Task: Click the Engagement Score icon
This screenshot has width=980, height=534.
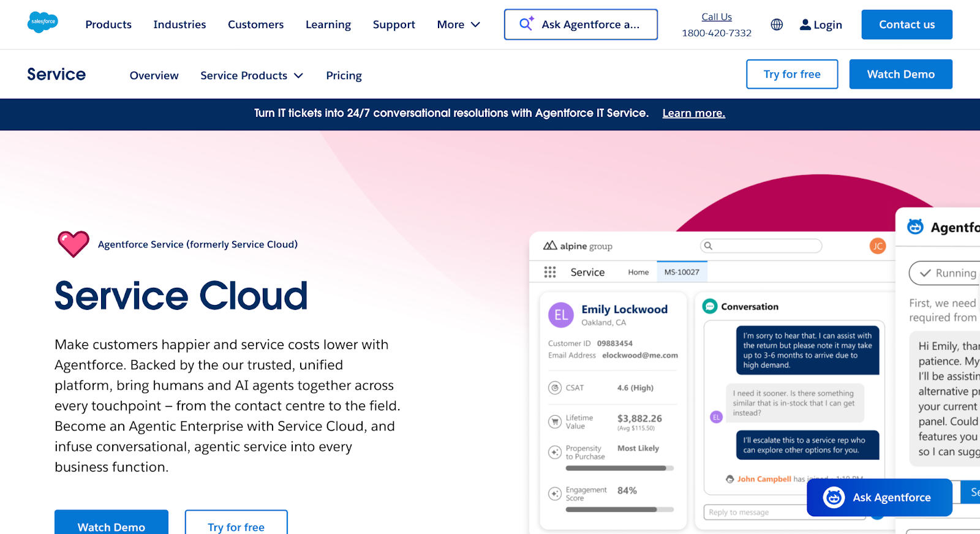Action: [555, 494]
